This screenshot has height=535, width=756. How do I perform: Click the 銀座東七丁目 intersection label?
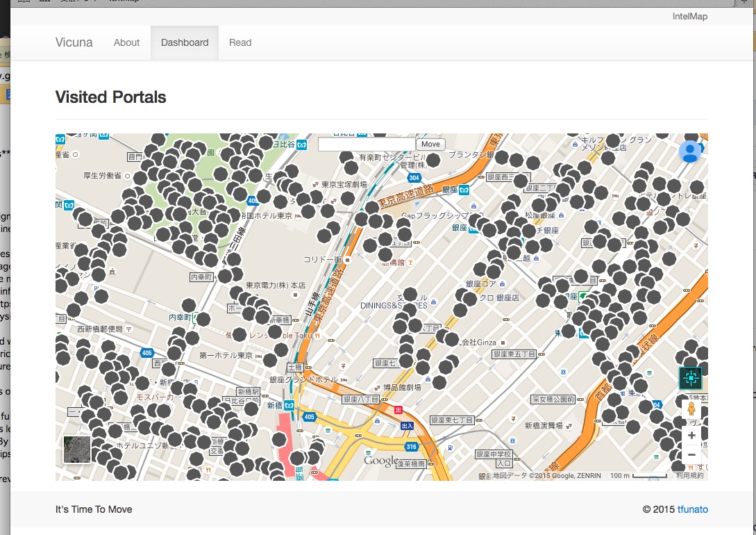452,420
